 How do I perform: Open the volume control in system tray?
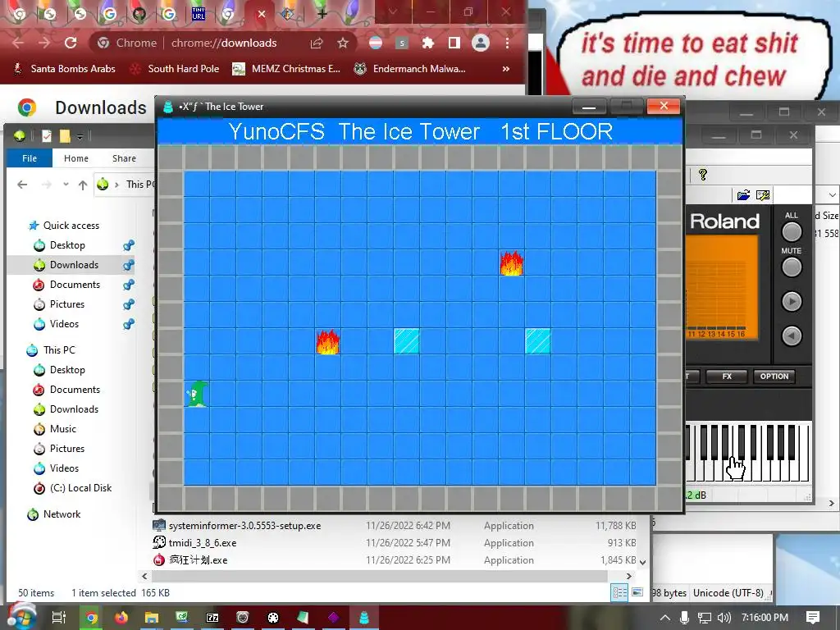pos(724,618)
